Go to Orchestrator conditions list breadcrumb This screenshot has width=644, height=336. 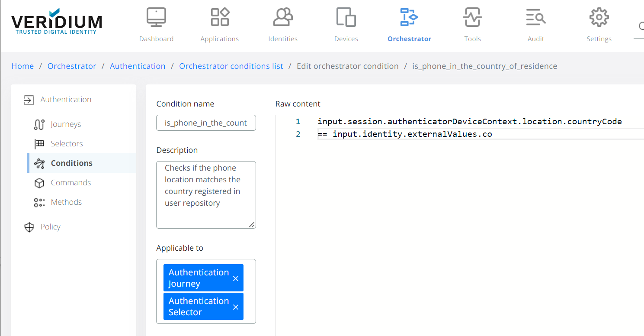coord(231,66)
